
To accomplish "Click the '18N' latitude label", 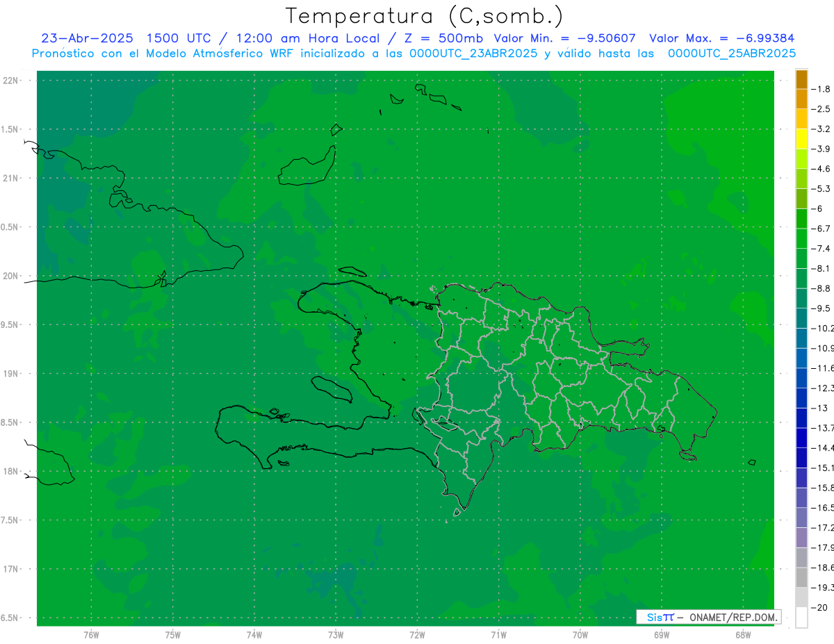I will point(10,471).
